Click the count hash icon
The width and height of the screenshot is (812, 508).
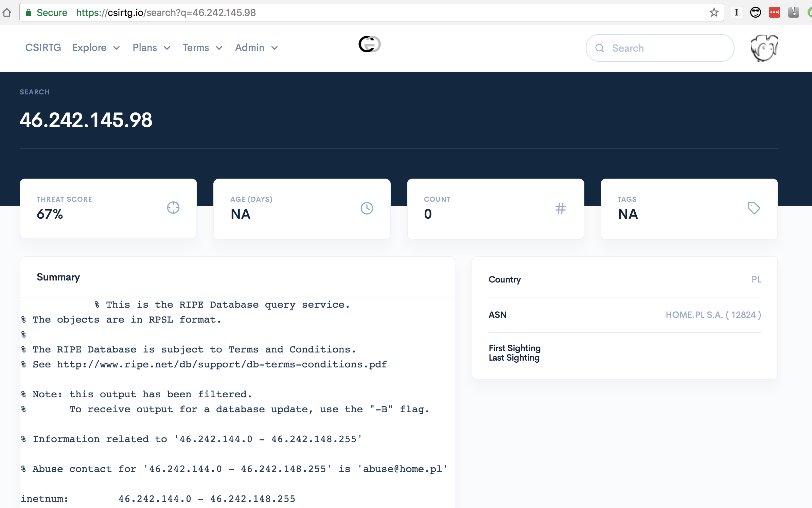coord(561,208)
